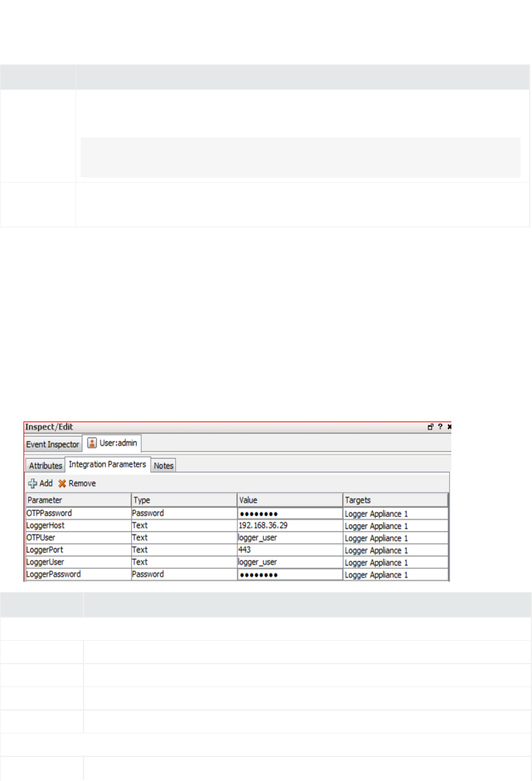Click Text type in LoggerUser row

click(x=184, y=562)
